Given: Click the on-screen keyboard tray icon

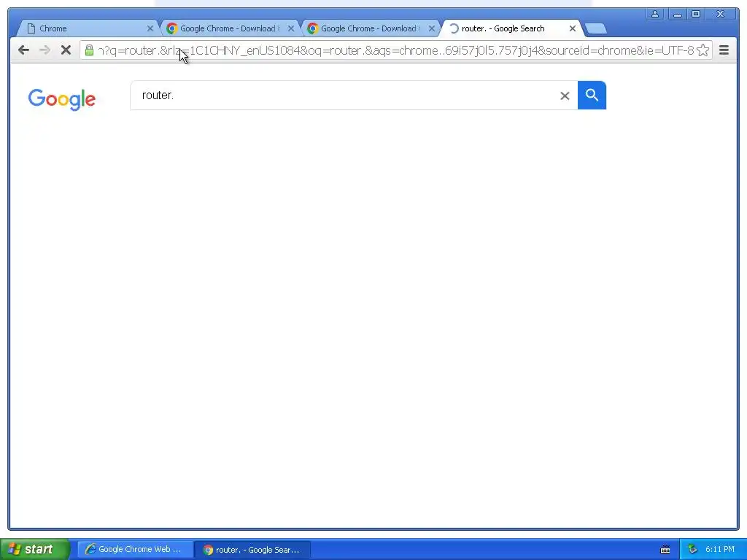Looking at the screenshot, I should (x=665, y=550).
